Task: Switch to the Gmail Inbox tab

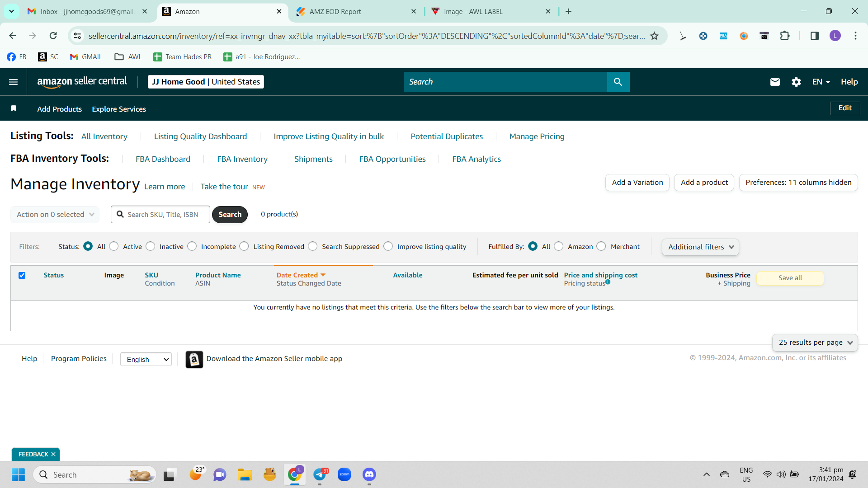Action: [87, 12]
